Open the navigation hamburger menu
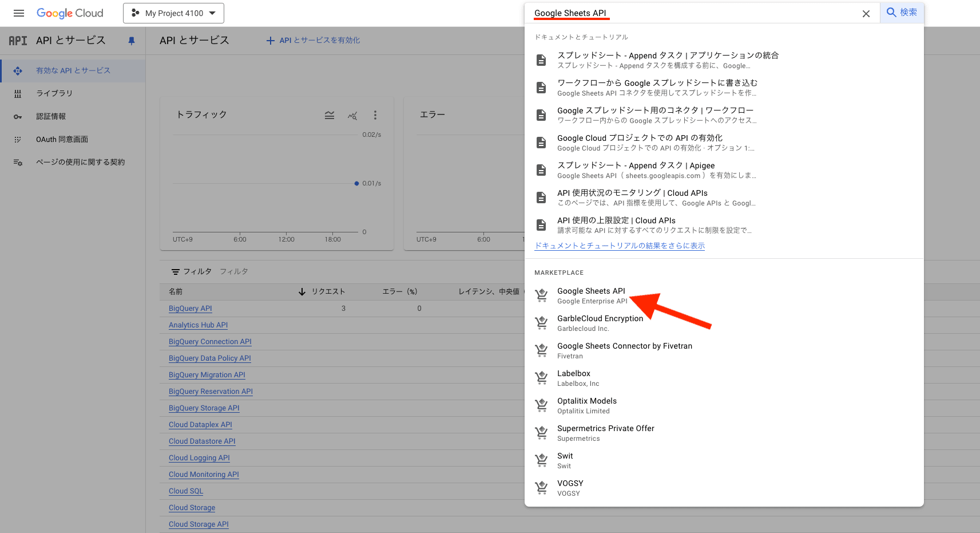The height and width of the screenshot is (533, 980). point(19,13)
